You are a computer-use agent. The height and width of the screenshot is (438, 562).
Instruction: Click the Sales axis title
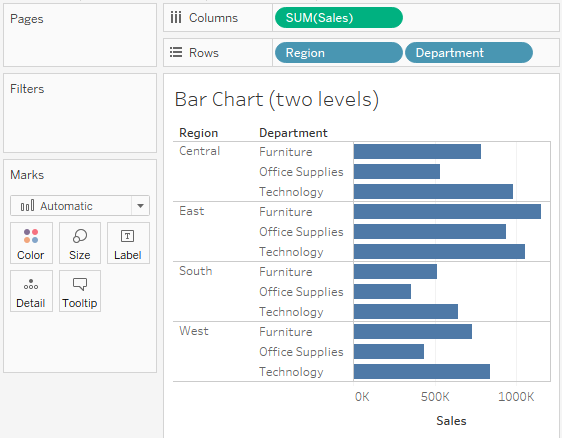451,421
